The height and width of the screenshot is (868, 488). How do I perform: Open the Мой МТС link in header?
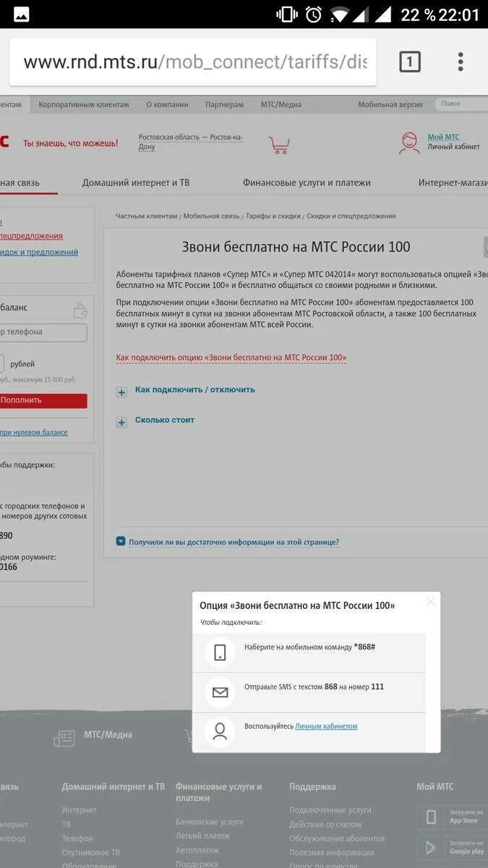click(443, 137)
